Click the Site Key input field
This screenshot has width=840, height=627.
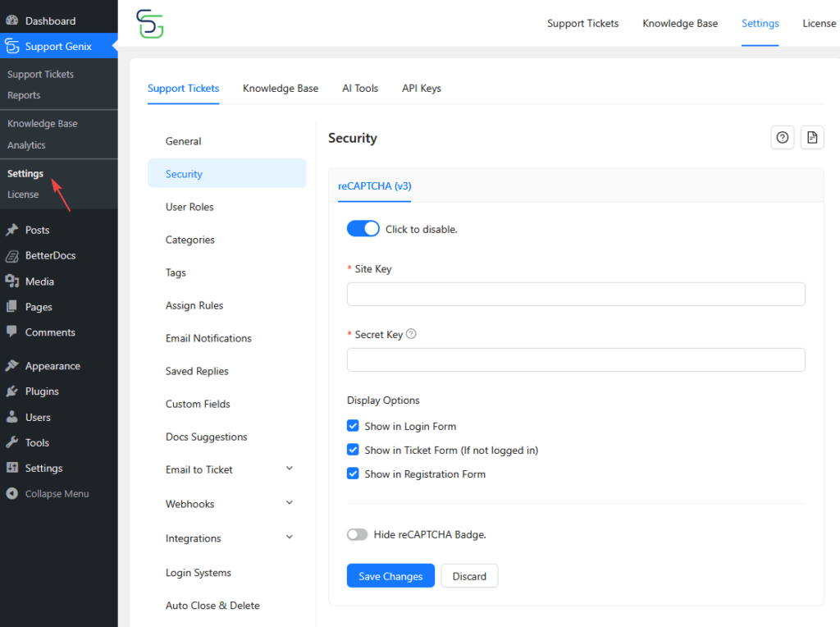tap(576, 294)
